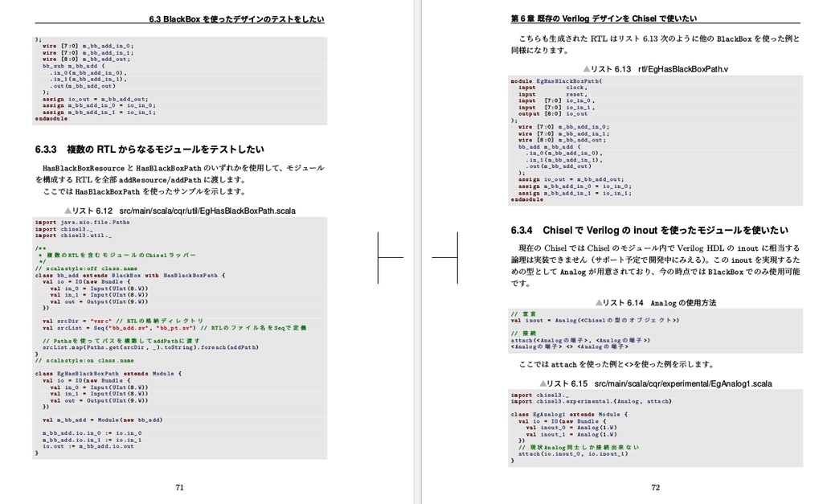Click page number 71
The height and width of the screenshot is (504, 823).
[x=179, y=488]
